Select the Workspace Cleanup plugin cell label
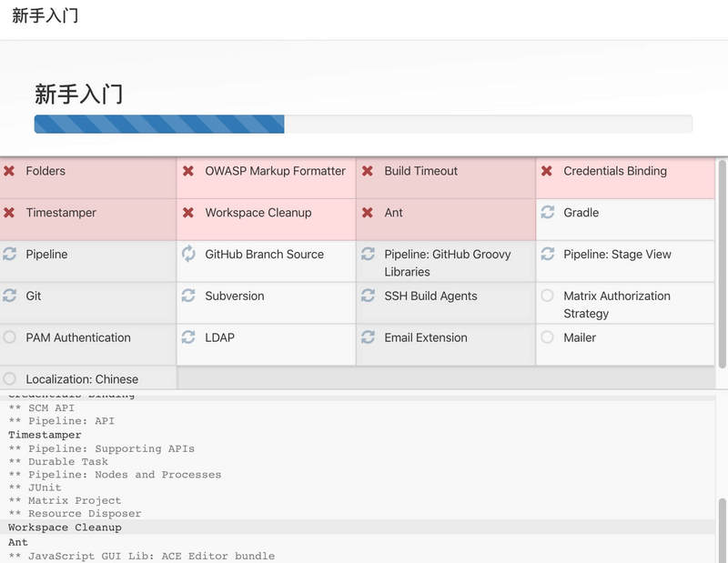 tap(258, 213)
